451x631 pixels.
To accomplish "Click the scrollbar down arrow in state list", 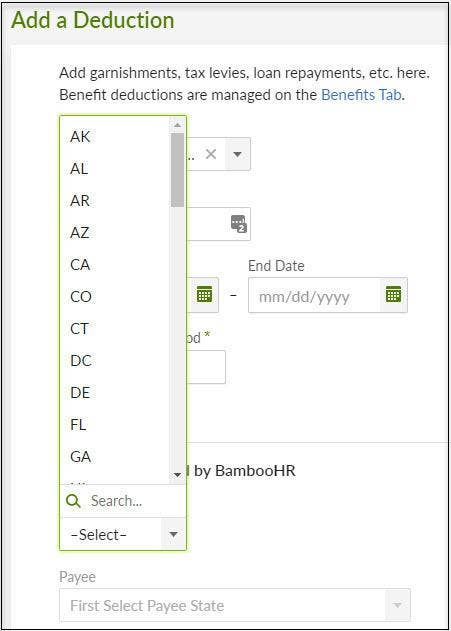I will pos(177,475).
